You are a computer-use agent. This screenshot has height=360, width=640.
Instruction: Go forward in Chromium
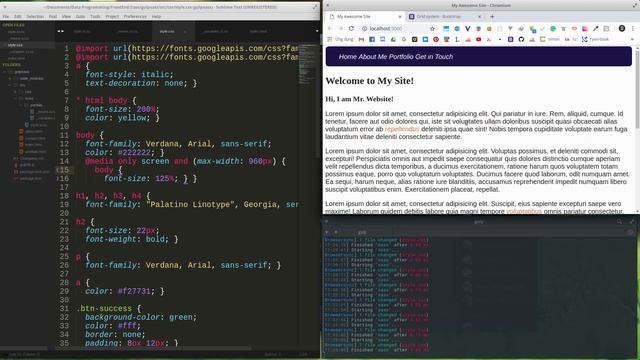[x=340, y=29]
